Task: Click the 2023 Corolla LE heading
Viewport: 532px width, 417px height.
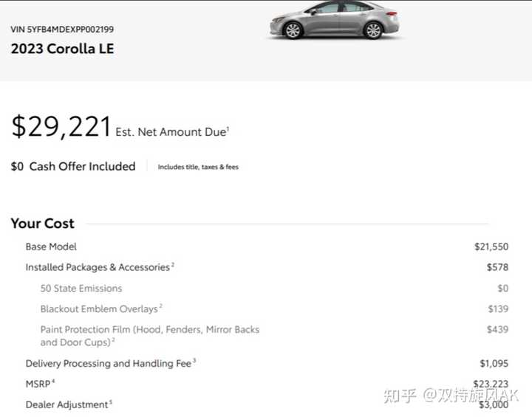Action: 62,49
